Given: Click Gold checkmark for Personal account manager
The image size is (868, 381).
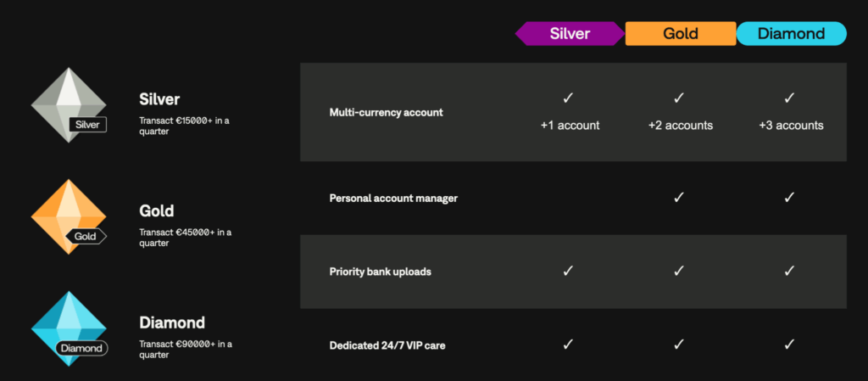Looking at the screenshot, I should click(x=679, y=197).
